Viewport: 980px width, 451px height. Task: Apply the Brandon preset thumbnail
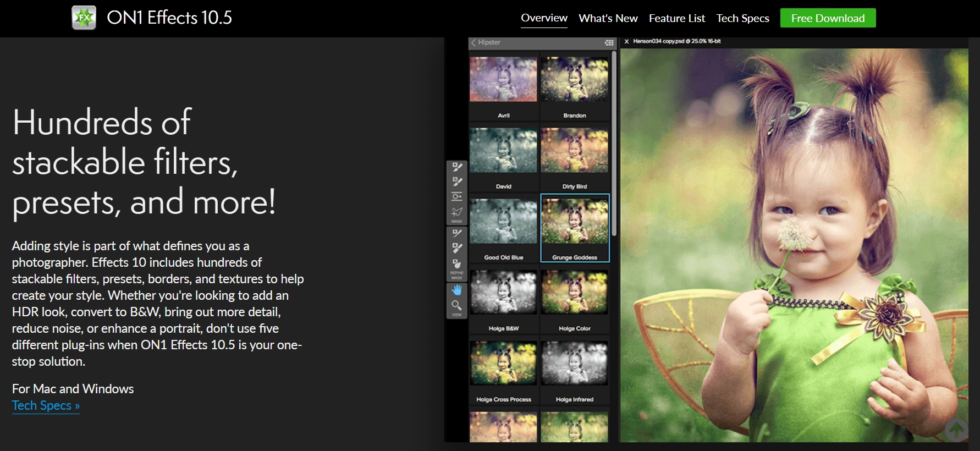coord(575,79)
